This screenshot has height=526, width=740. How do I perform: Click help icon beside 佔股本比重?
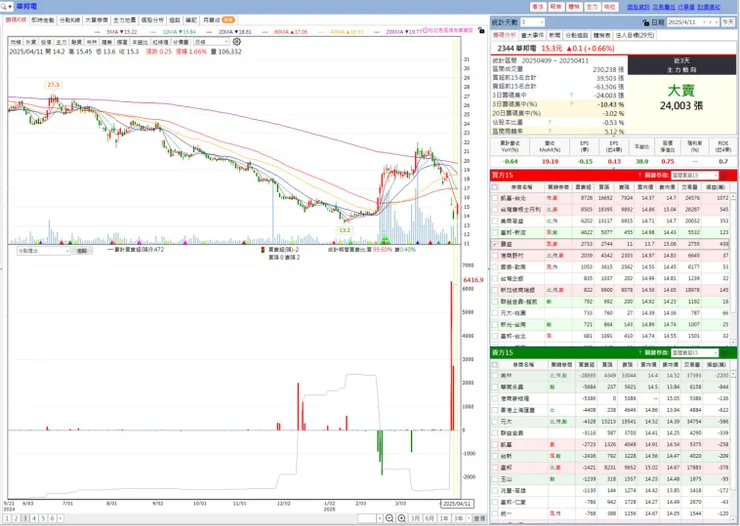(x=550, y=122)
